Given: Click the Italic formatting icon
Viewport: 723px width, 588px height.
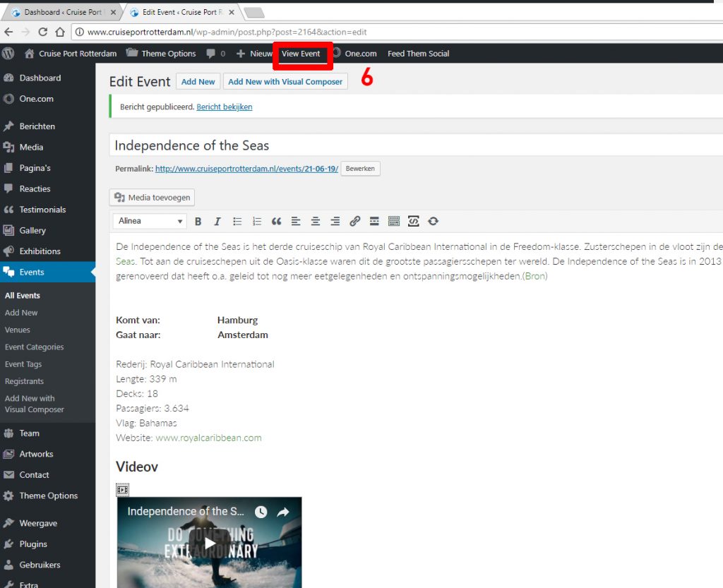Looking at the screenshot, I should pyautogui.click(x=217, y=221).
